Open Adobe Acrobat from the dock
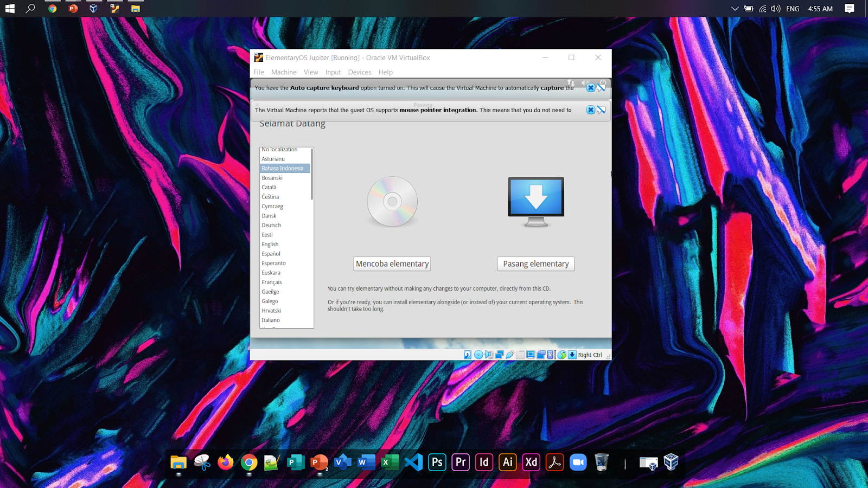The width and height of the screenshot is (868, 488). (x=554, y=462)
